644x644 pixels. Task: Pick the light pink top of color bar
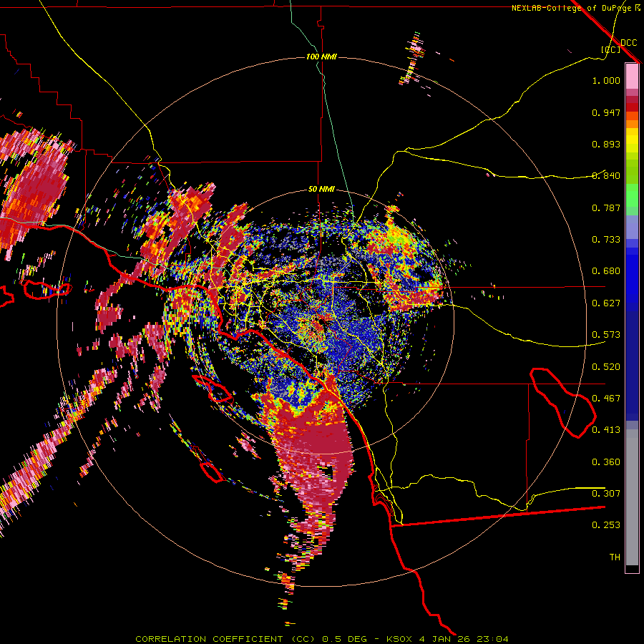click(x=632, y=76)
